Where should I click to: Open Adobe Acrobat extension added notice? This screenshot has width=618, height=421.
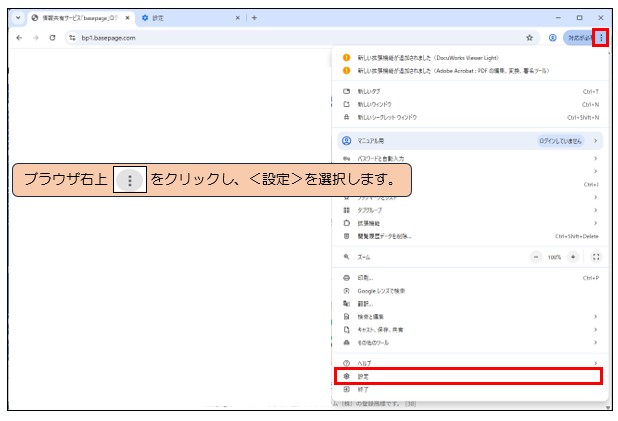pyautogui.click(x=470, y=71)
